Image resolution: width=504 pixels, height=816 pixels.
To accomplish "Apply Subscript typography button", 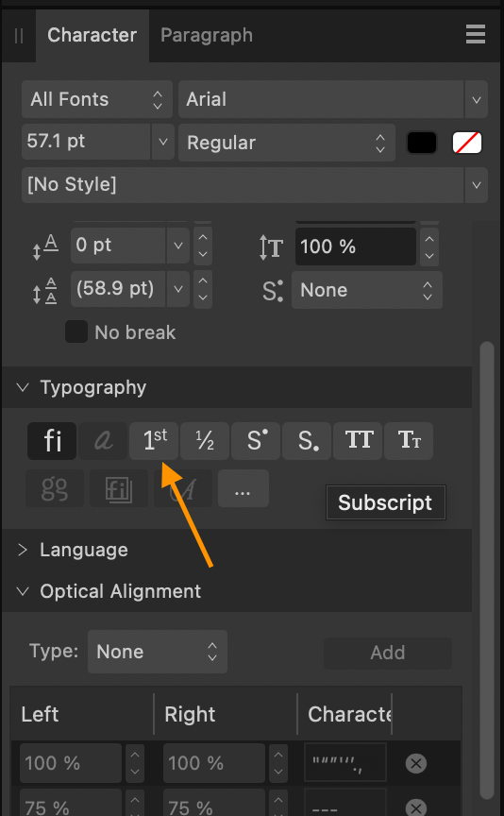I will pos(307,441).
